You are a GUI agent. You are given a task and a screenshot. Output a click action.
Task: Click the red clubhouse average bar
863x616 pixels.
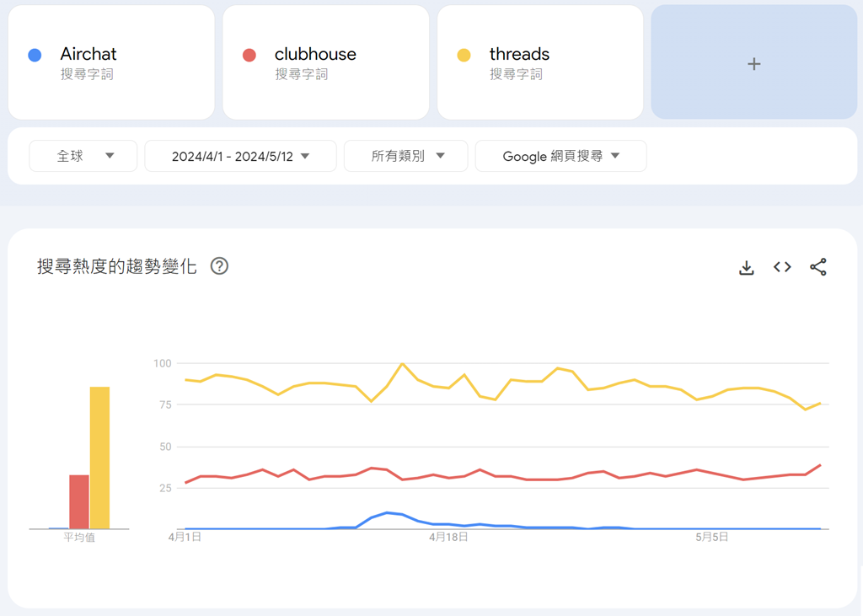(x=79, y=501)
